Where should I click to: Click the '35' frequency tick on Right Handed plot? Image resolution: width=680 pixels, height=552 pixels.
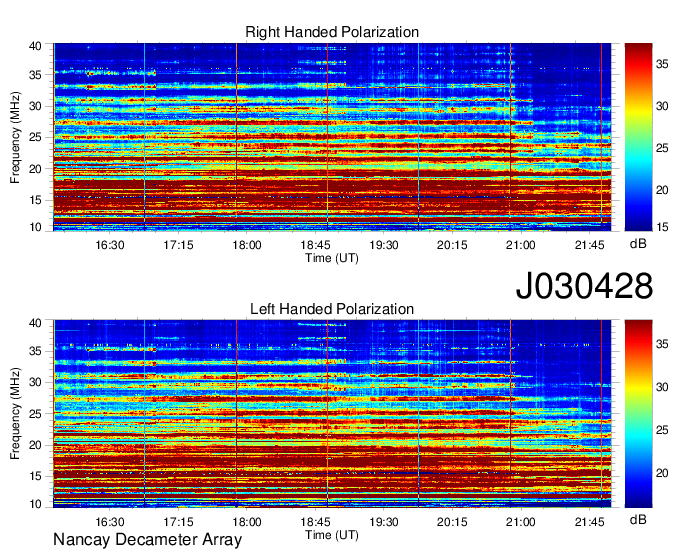point(35,75)
